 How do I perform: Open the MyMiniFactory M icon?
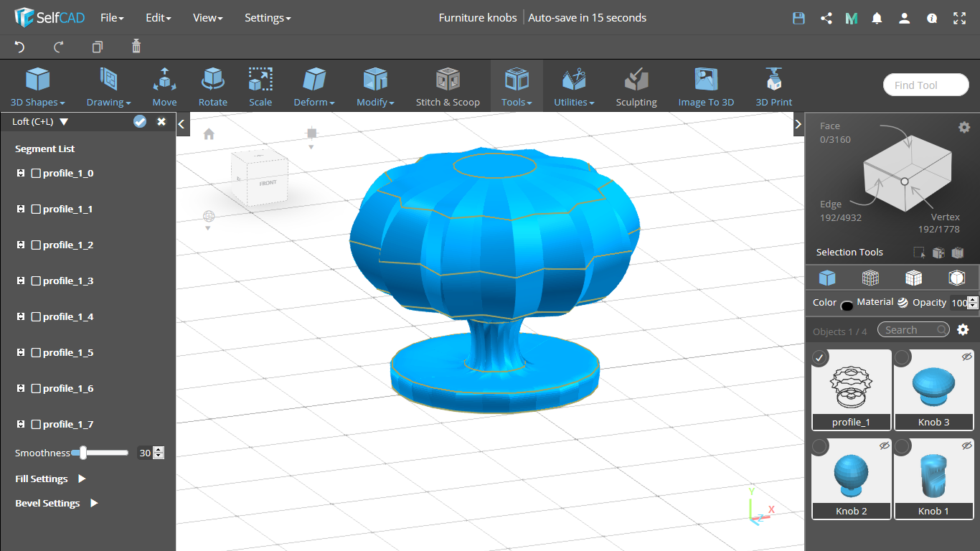(852, 19)
